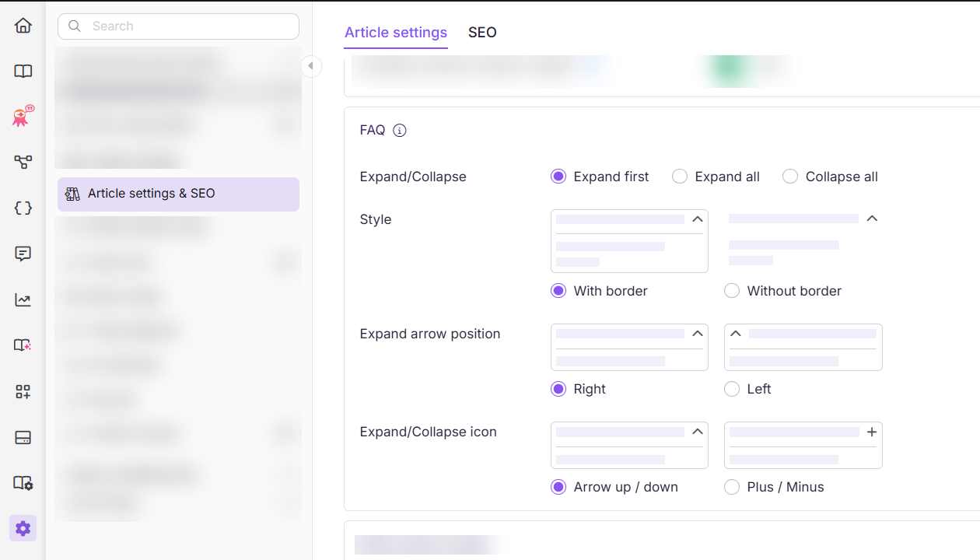The image size is (980, 560).
Task: Click Left arrow position preview thumbnail
Action: pyautogui.click(x=803, y=348)
